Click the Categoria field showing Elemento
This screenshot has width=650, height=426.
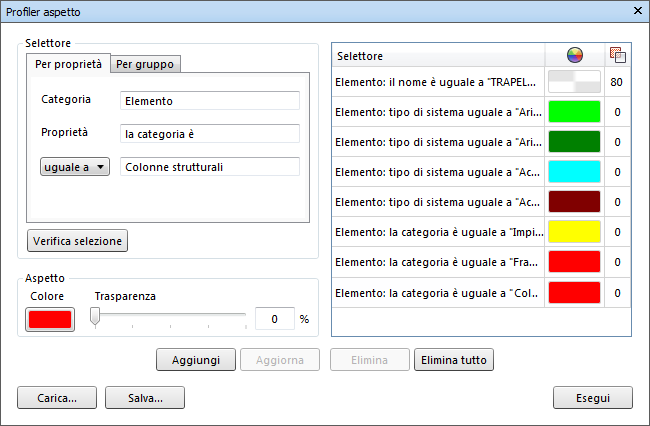tap(209, 100)
